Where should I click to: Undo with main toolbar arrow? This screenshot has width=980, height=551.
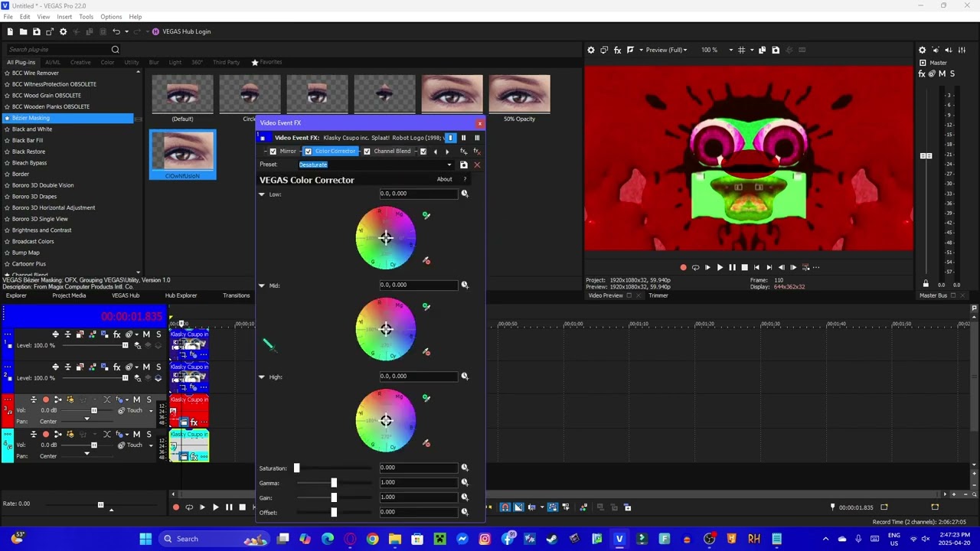pyautogui.click(x=116, y=31)
